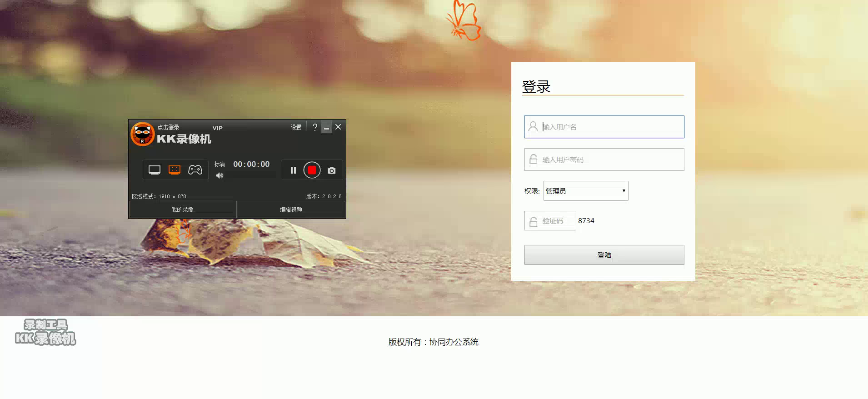Focus the 输入用户密码 password field

click(x=604, y=160)
